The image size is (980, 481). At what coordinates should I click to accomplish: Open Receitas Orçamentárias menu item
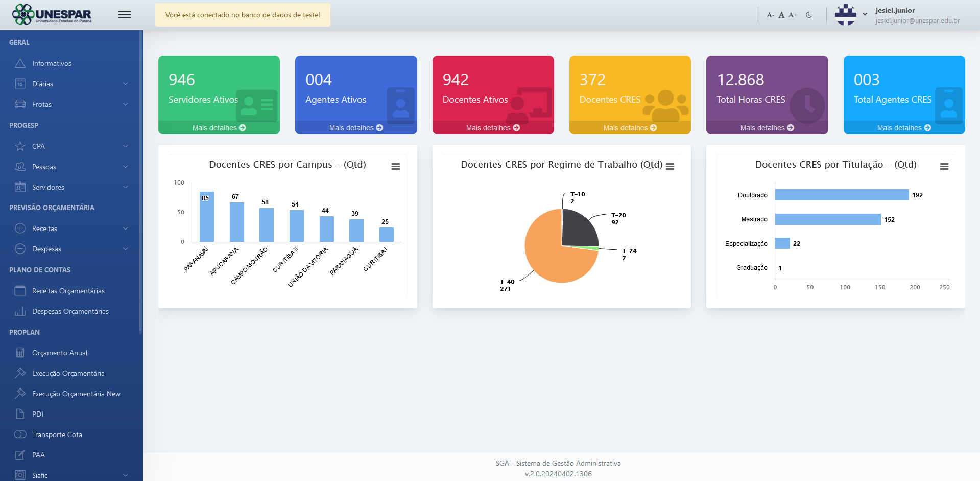tap(68, 291)
